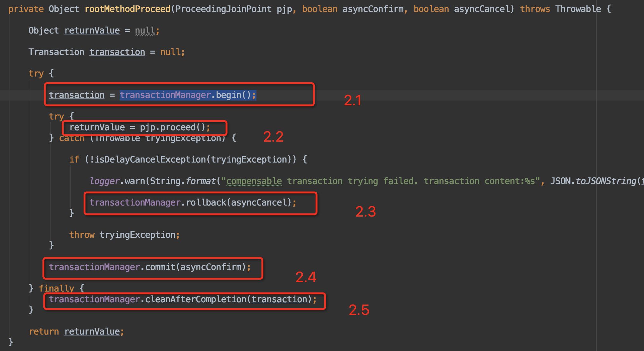Click the throw tryingException statement

(124, 235)
